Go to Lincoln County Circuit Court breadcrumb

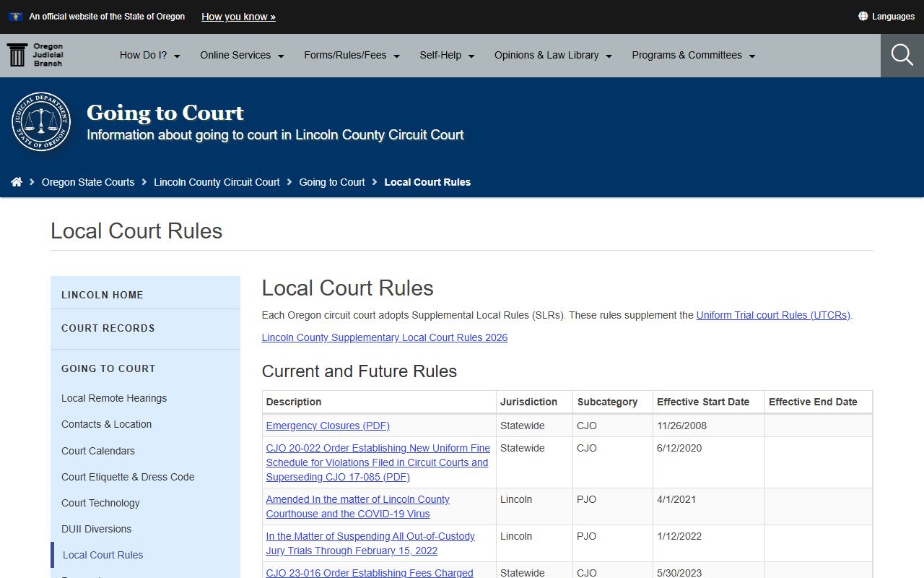pos(217,182)
